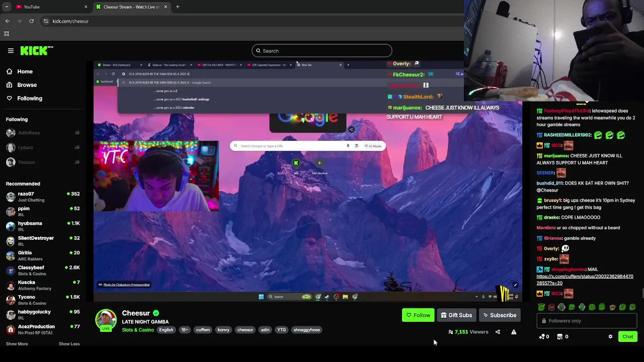Open Kuscka recommended channel
The height and width of the screenshot is (362, 644).
pyautogui.click(x=43, y=285)
